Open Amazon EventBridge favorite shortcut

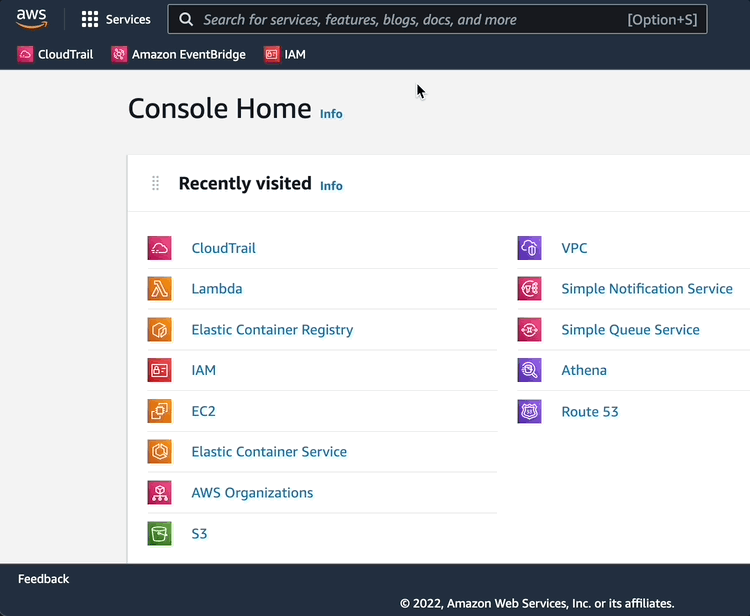(178, 54)
